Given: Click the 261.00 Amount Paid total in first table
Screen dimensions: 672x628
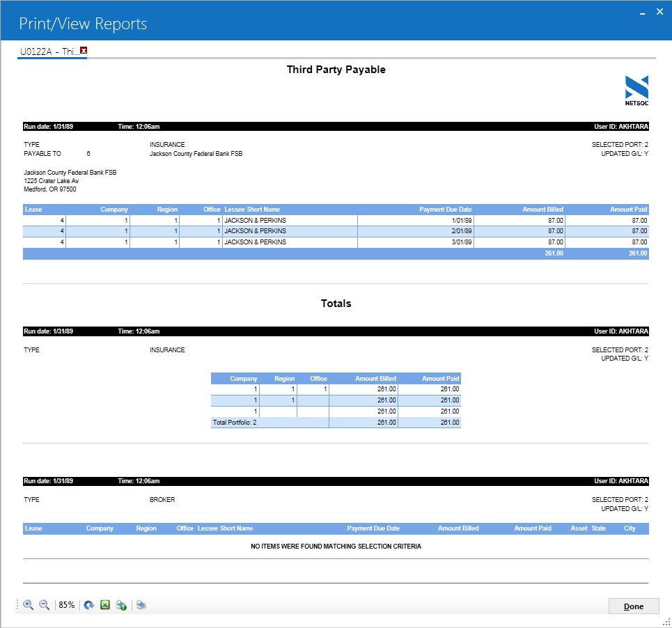Looking at the screenshot, I should (x=638, y=253).
